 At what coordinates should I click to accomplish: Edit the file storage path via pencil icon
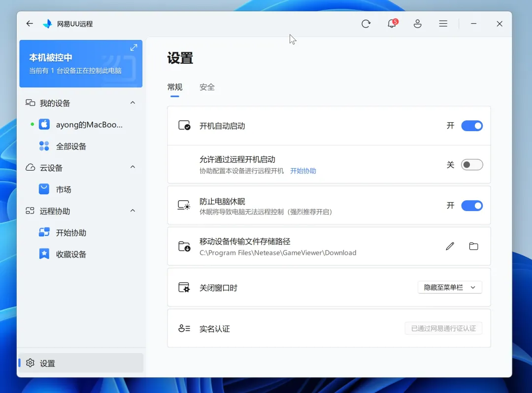coord(450,246)
